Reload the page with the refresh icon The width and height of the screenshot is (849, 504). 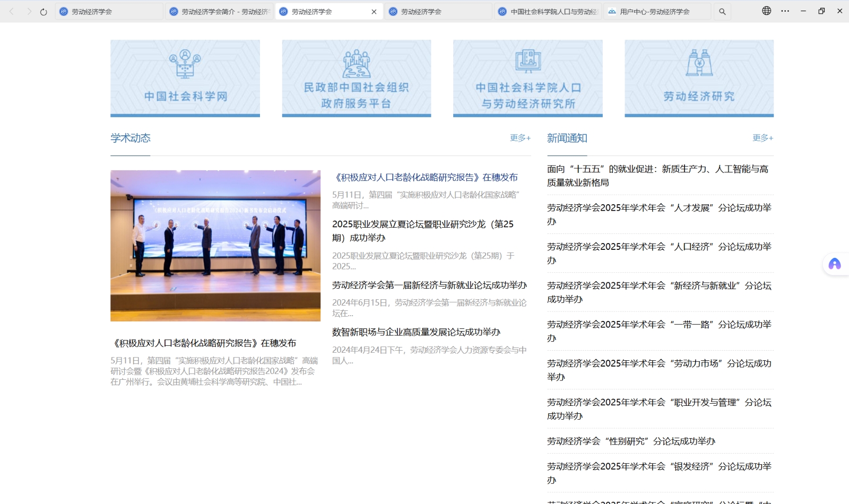tap(42, 11)
